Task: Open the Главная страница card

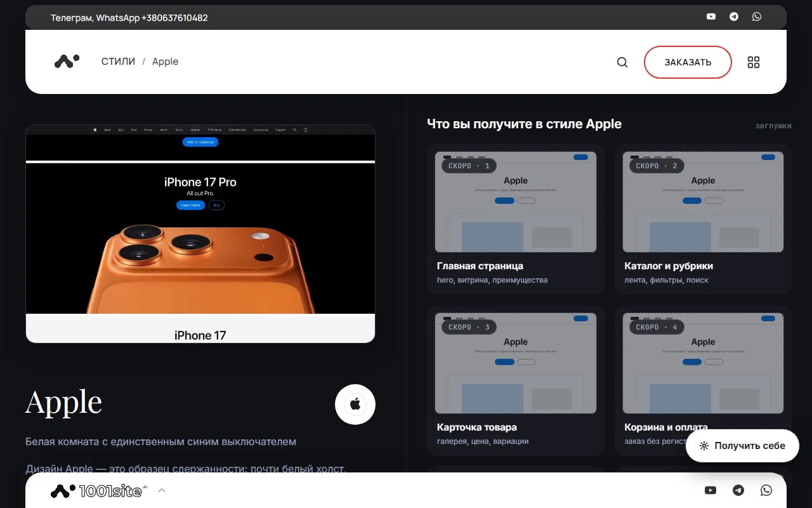Action: pyautogui.click(x=516, y=219)
